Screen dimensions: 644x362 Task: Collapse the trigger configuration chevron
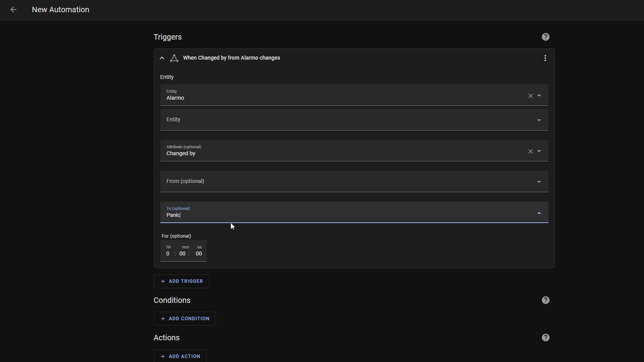(x=161, y=58)
